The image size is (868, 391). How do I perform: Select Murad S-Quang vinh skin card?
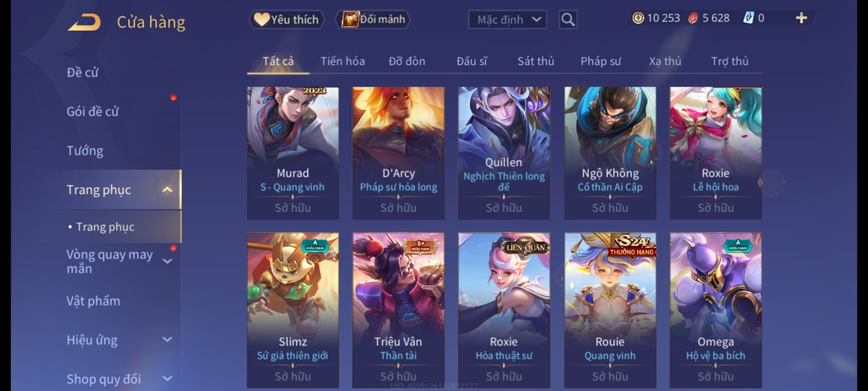click(x=293, y=153)
